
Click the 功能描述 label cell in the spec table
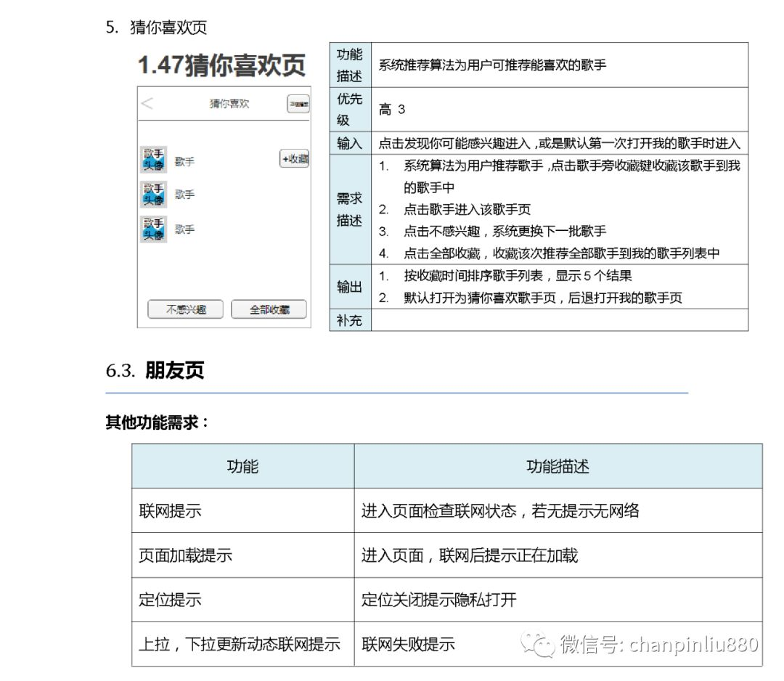350,65
